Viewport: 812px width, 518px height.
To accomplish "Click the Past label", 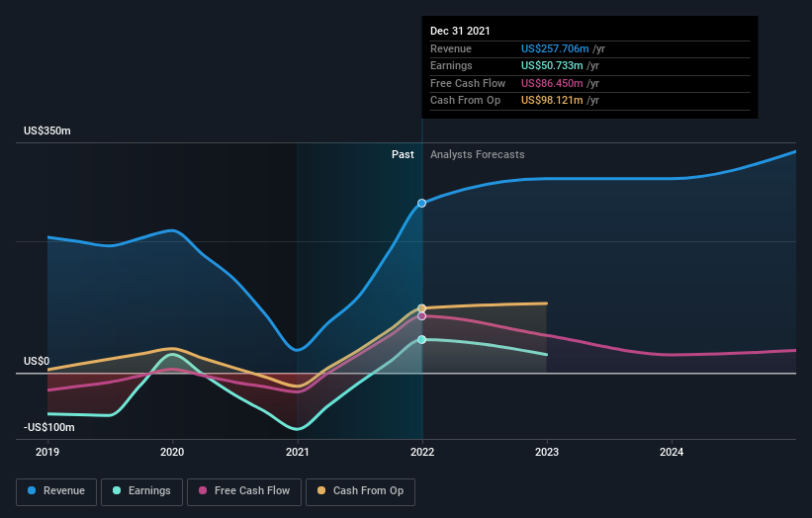I will coord(403,155).
